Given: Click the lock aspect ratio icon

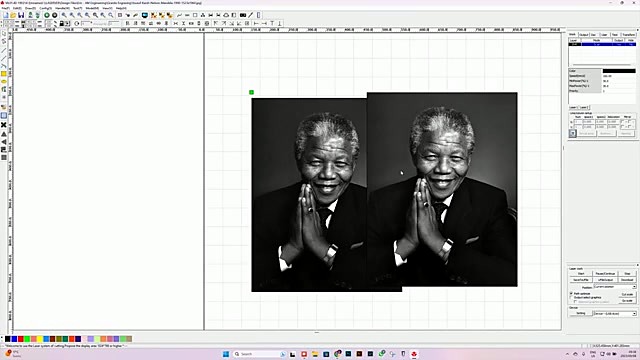Looking at the screenshot, I should click(61, 23).
